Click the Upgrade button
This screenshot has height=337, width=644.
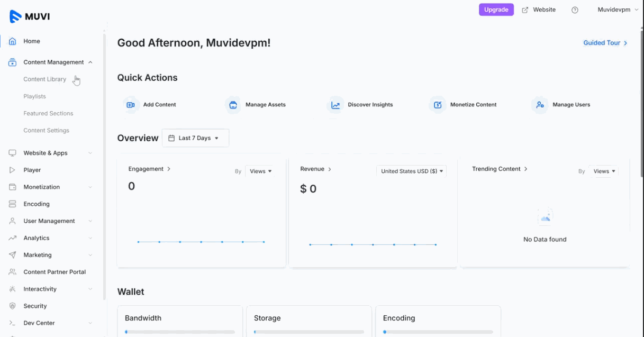(x=496, y=10)
